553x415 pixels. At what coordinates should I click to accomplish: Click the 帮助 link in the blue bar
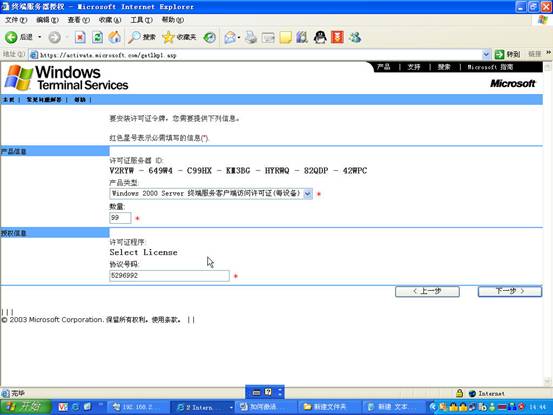pyautogui.click(x=80, y=100)
